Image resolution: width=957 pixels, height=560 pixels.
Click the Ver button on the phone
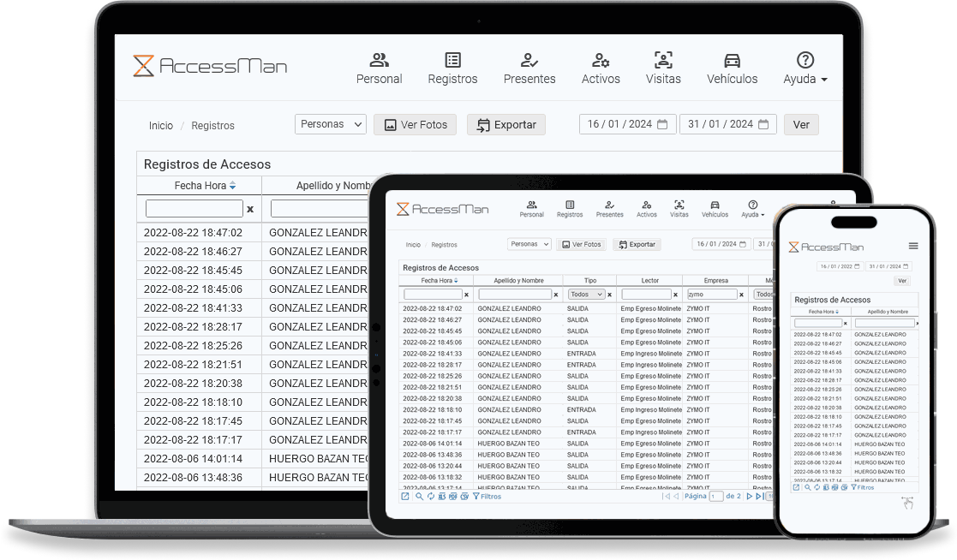(x=902, y=281)
